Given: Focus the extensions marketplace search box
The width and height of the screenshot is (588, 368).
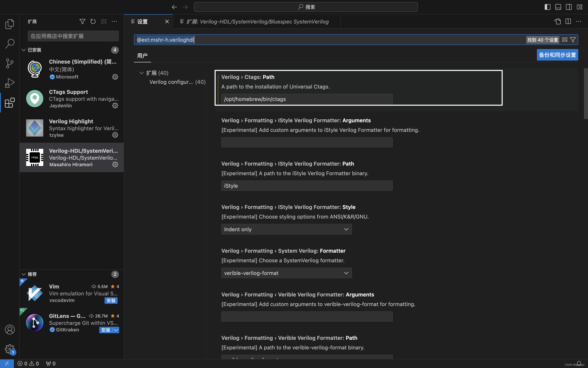Looking at the screenshot, I should click(73, 36).
